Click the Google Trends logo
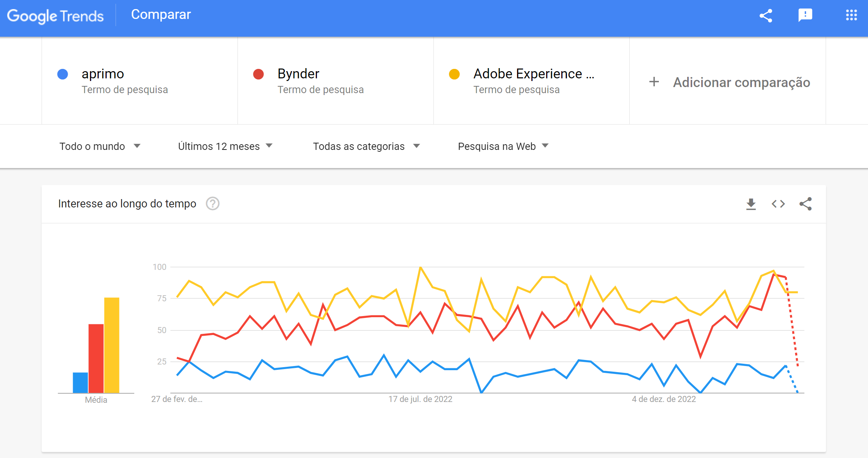Viewport: 868px width, 458px height. coord(55,16)
